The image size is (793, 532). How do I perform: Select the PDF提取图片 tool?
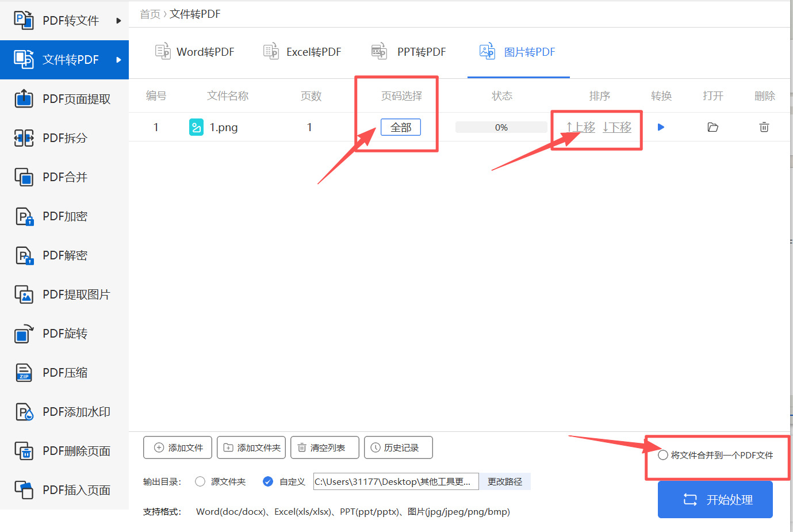coord(64,294)
